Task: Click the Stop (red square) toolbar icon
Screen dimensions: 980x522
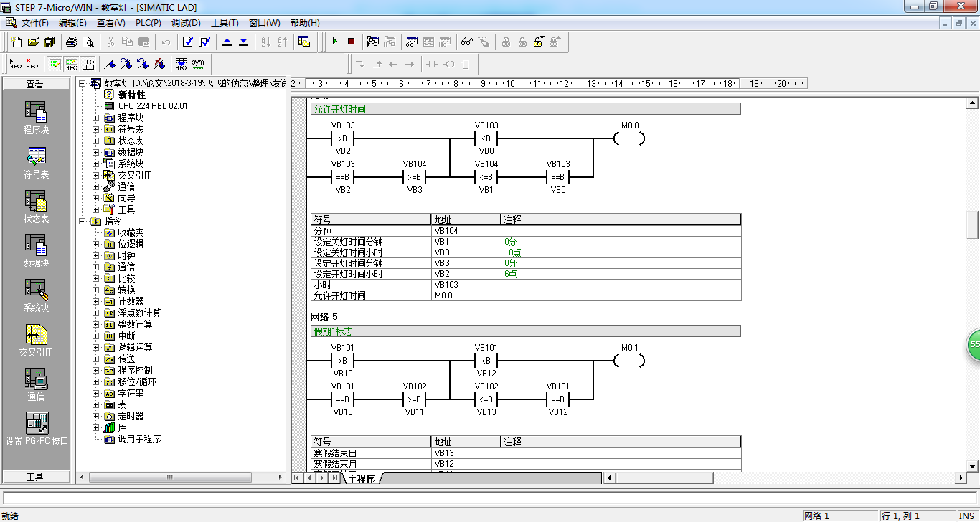Action: pos(351,42)
